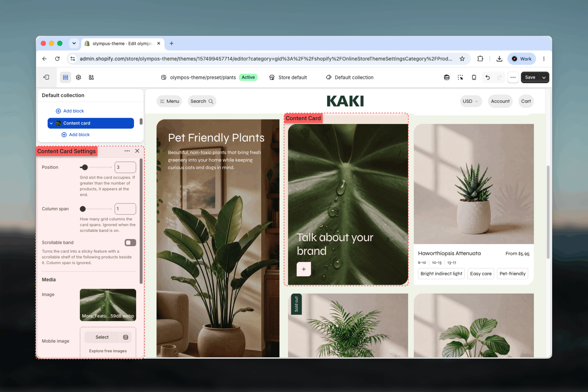
Task: Click Select for Mobile image
Action: 102,337
